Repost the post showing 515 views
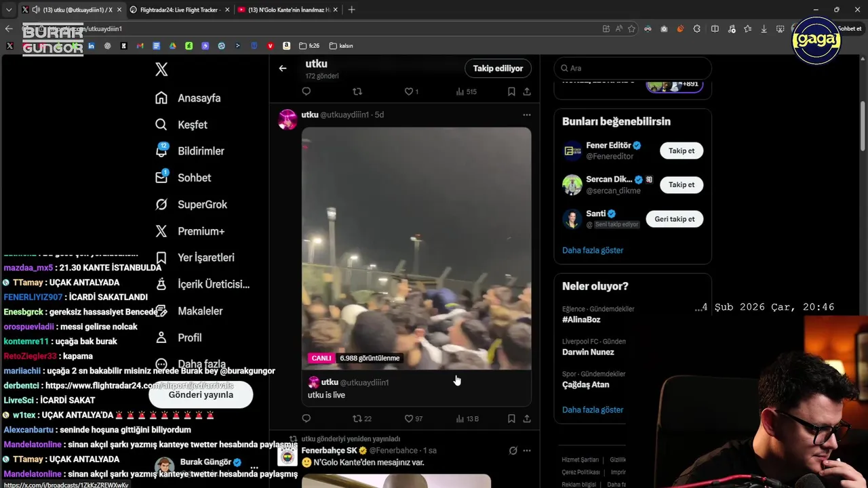This screenshot has height=488, width=868. [357, 91]
